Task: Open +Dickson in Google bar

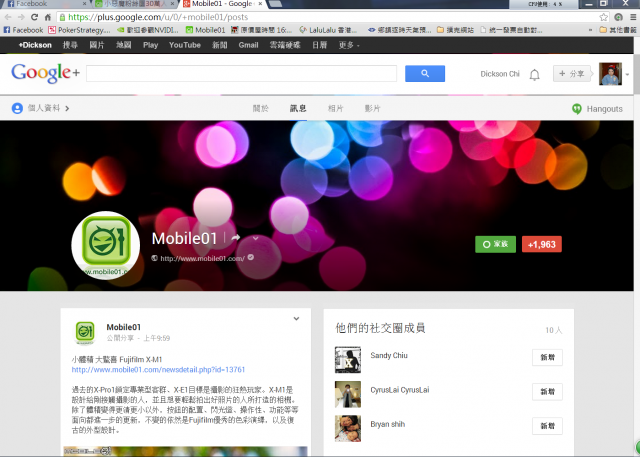Action: [x=35, y=45]
